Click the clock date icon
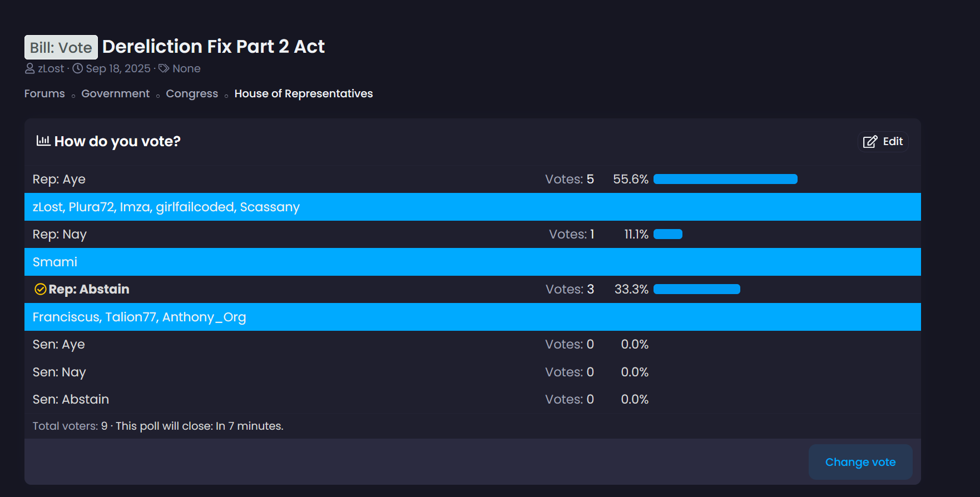This screenshot has width=980, height=497. click(78, 68)
